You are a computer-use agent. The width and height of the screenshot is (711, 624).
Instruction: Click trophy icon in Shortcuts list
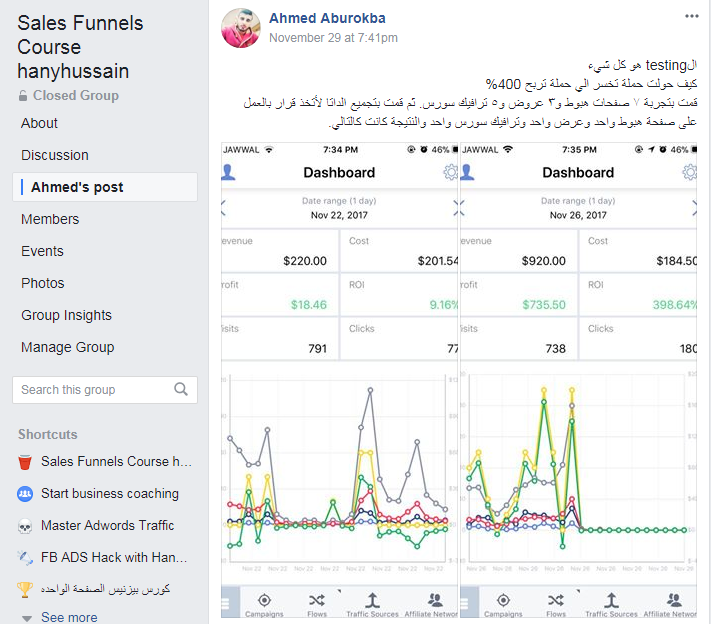coord(25,590)
